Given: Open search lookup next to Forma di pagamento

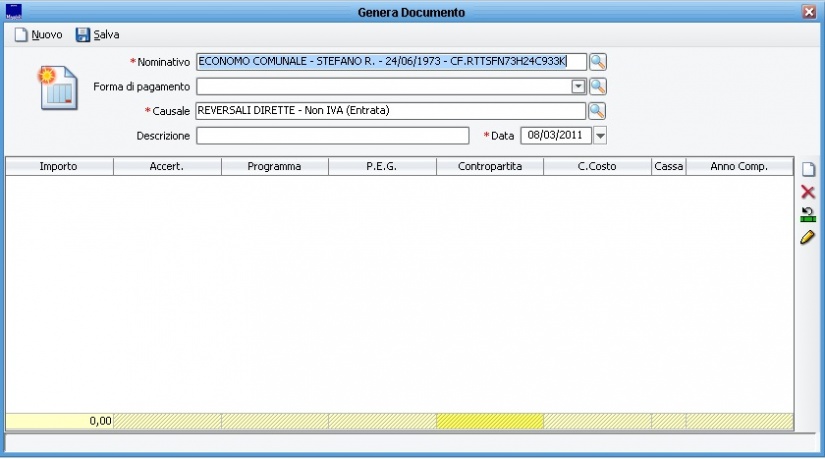Looking at the screenshot, I should [x=598, y=87].
